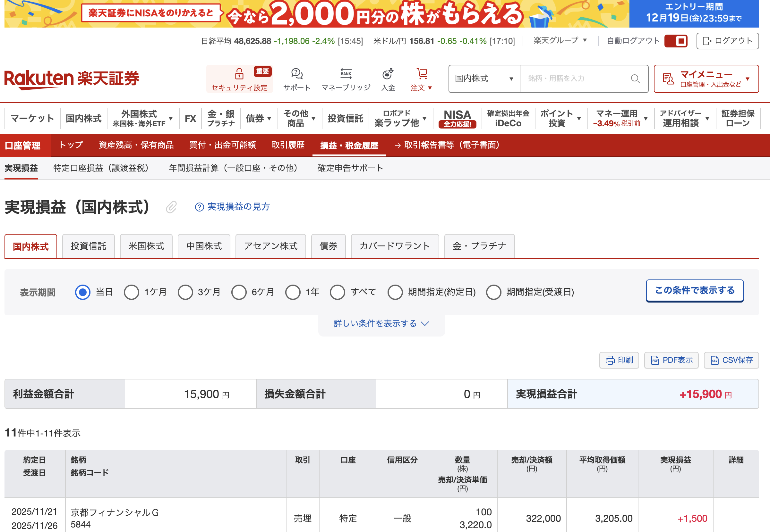Click the security settings lock icon
Screen dimensions: 770x532
239,74
